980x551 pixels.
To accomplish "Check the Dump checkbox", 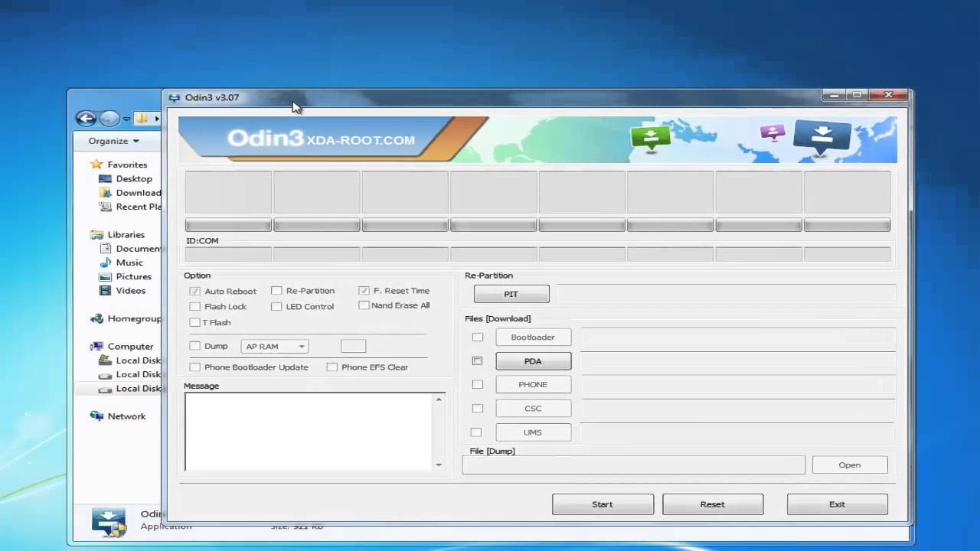I will 195,347.
